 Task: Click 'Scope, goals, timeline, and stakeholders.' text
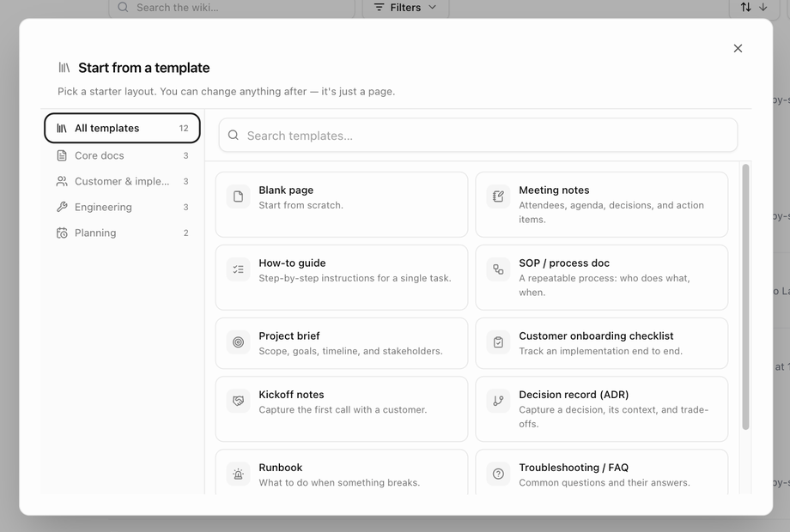pyautogui.click(x=350, y=351)
